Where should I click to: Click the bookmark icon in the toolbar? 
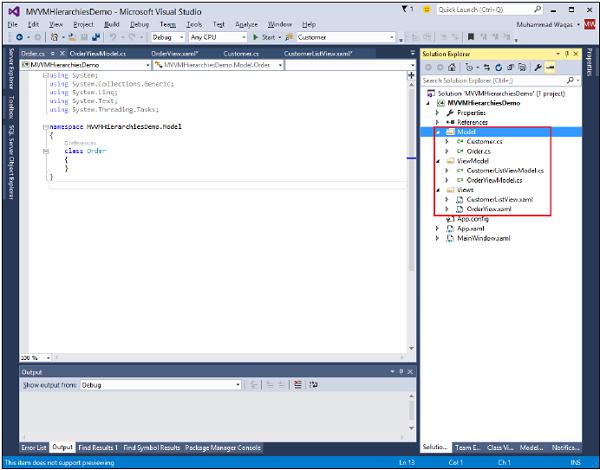tap(471, 37)
